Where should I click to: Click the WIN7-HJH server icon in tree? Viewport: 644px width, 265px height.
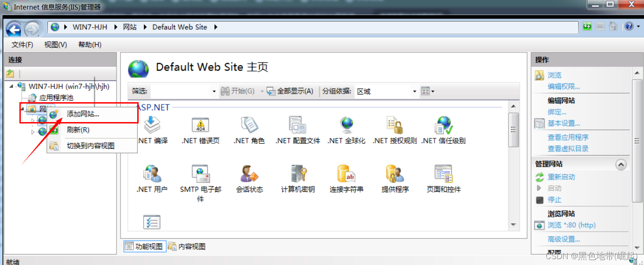[x=21, y=86]
